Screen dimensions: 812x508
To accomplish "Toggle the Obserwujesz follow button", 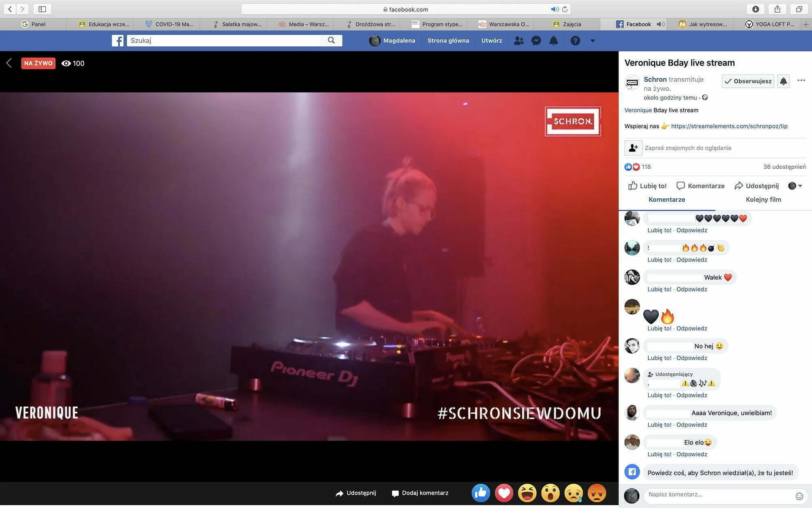I will 748,81.
